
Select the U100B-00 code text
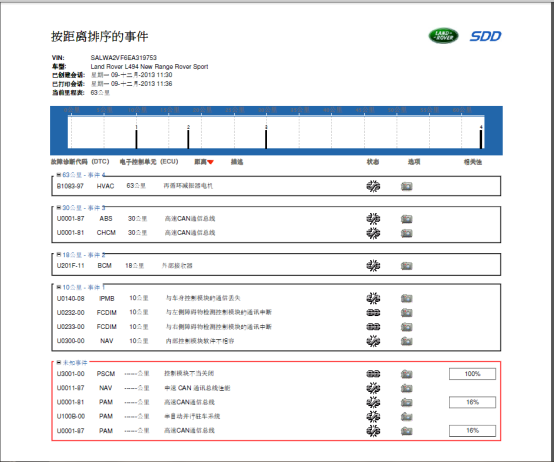point(71,416)
